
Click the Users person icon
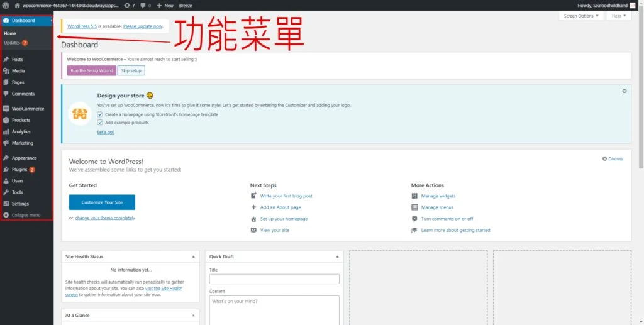click(x=6, y=181)
